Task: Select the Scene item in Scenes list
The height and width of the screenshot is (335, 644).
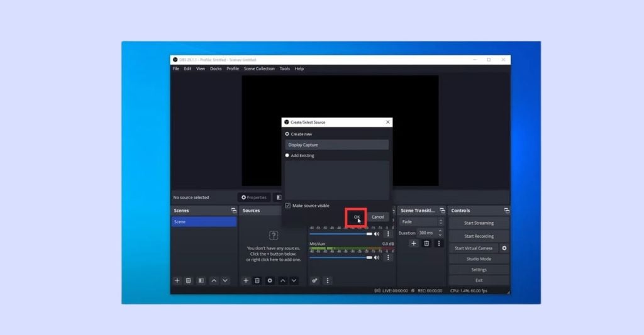Action: click(204, 222)
